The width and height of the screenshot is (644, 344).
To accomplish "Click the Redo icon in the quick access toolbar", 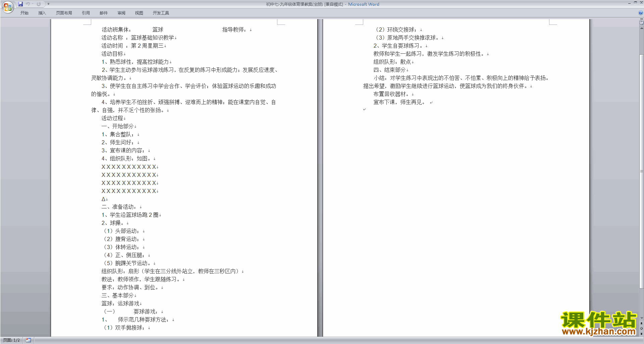I will tap(39, 4).
